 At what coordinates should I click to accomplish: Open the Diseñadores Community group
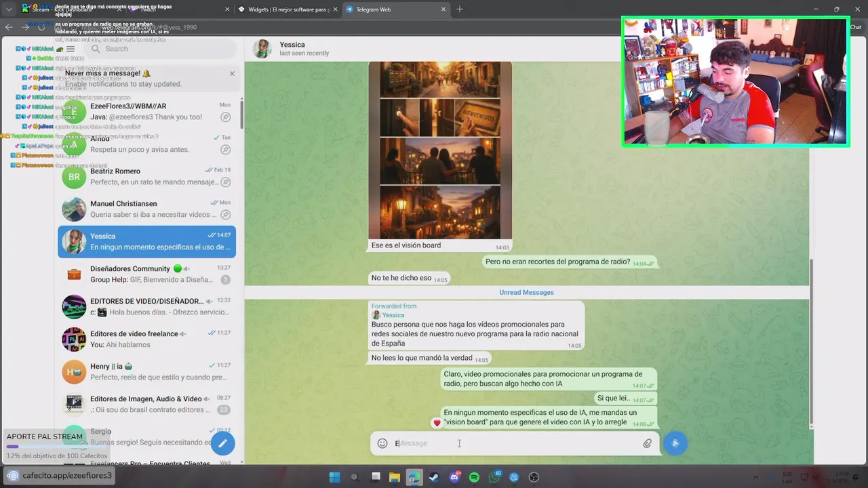click(146, 274)
